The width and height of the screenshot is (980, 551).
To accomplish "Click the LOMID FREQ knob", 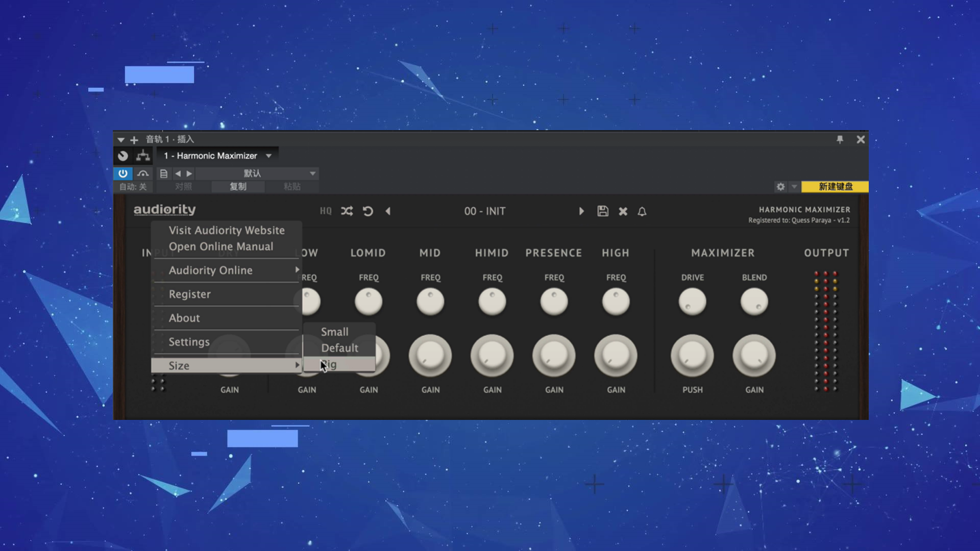I will click(x=369, y=301).
